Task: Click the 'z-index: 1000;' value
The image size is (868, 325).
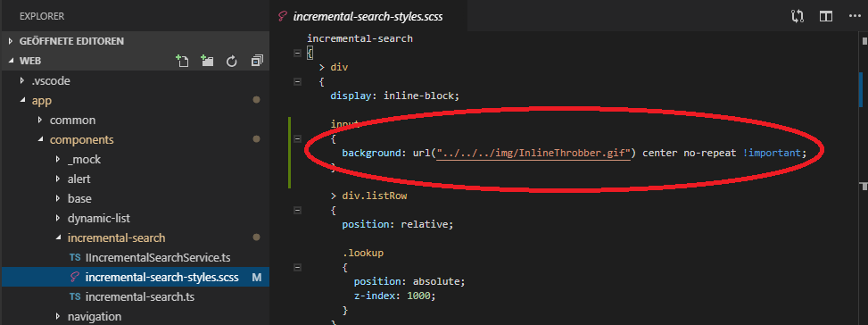Action: (x=421, y=296)
